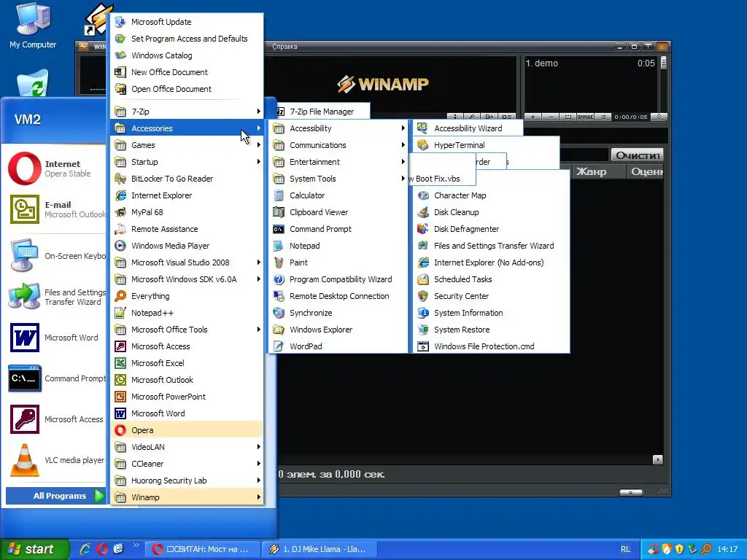Open Opera in the programs list
This screenshot has width=747, height=560.
click(x=187, y=430)
